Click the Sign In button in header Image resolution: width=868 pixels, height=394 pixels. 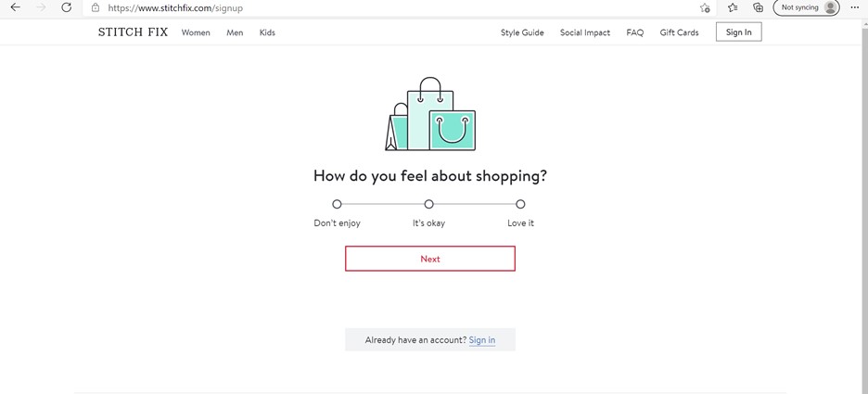[x=738, y=32]
